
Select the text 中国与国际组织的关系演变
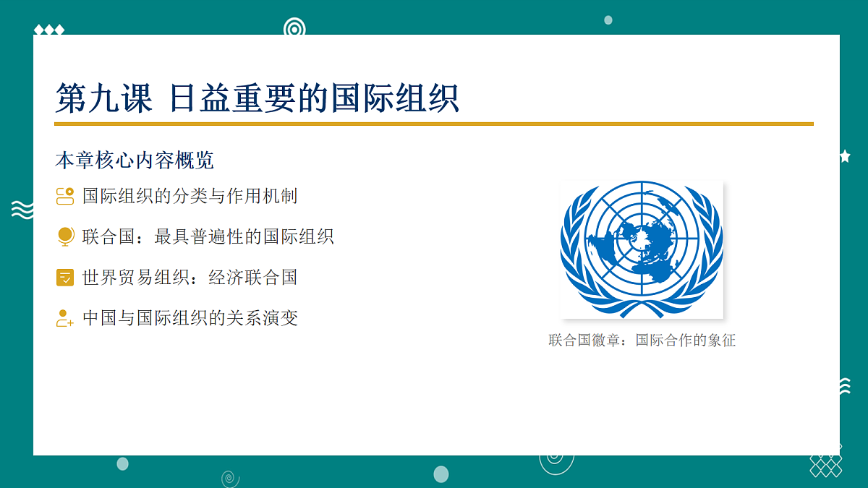(x=190, y=318)
